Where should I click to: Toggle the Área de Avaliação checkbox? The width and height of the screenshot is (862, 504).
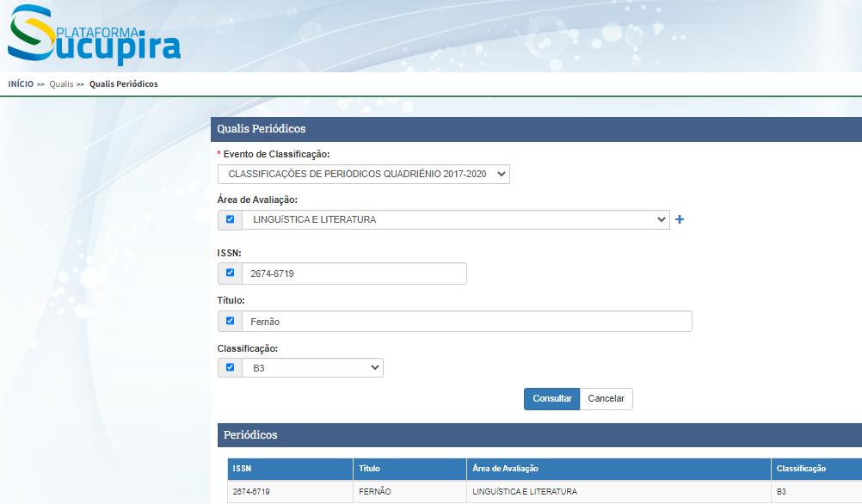[x=231, y=219]
